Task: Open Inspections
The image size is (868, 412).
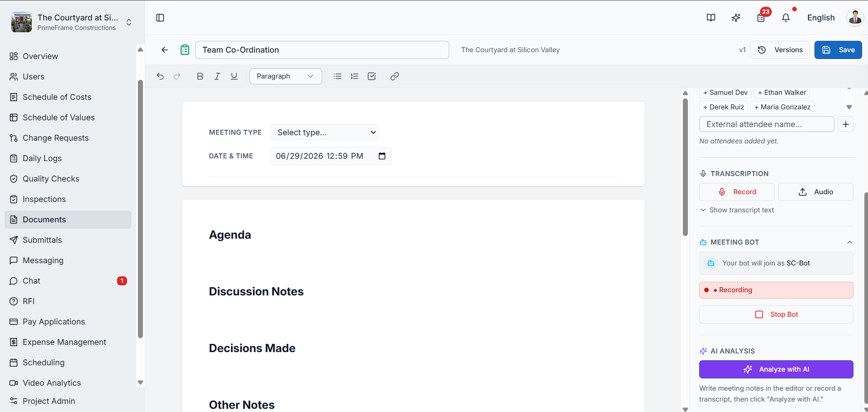Action: point(68,199)
